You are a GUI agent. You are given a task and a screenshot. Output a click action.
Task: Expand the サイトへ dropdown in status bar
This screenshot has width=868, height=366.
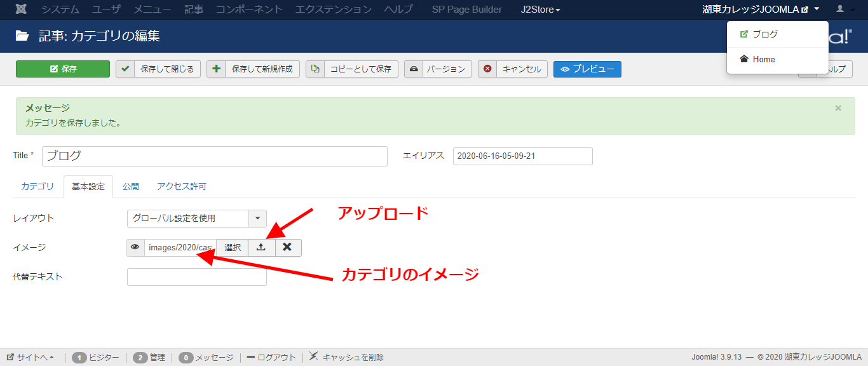(x=31, y=357)
